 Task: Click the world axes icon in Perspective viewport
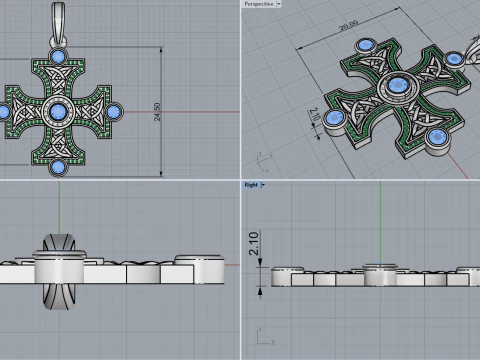tap(264, 162)
